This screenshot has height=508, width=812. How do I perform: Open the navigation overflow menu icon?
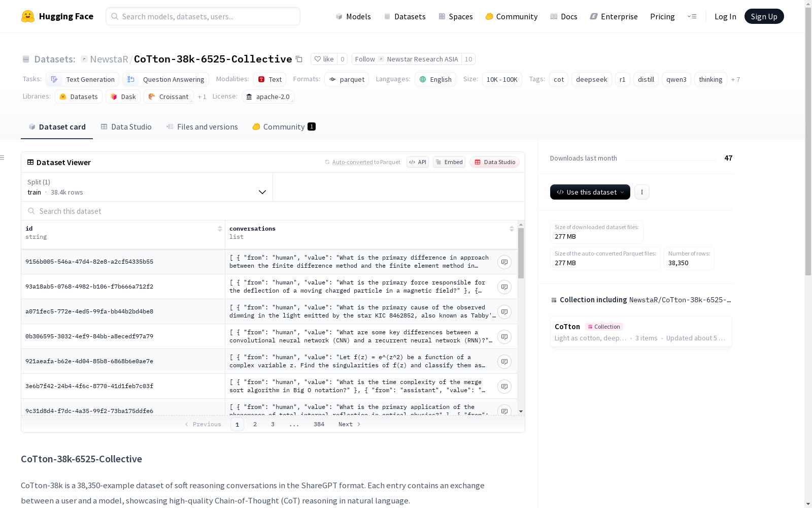pyautogui.click(x=692, y=16)
